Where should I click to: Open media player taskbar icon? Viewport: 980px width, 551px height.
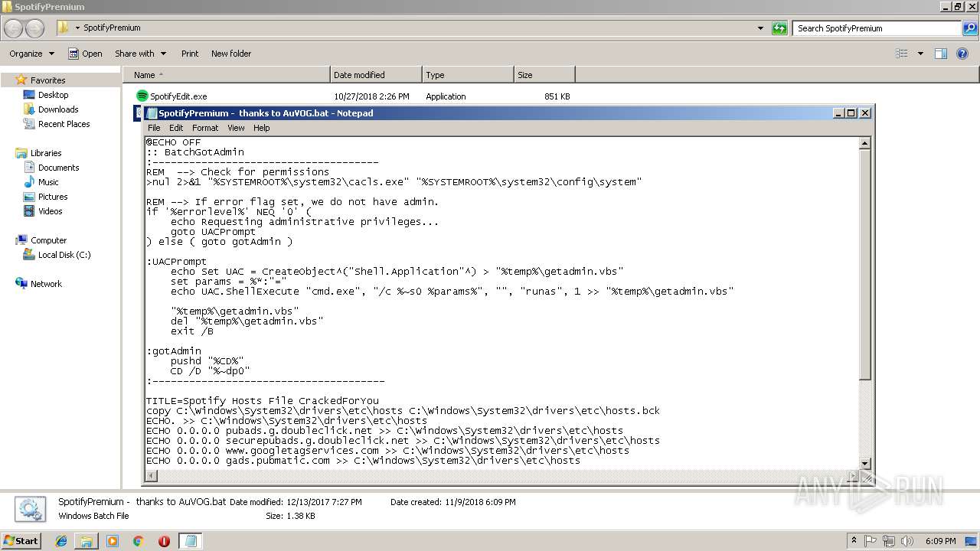pyautogui.click(x=113, y=541)
